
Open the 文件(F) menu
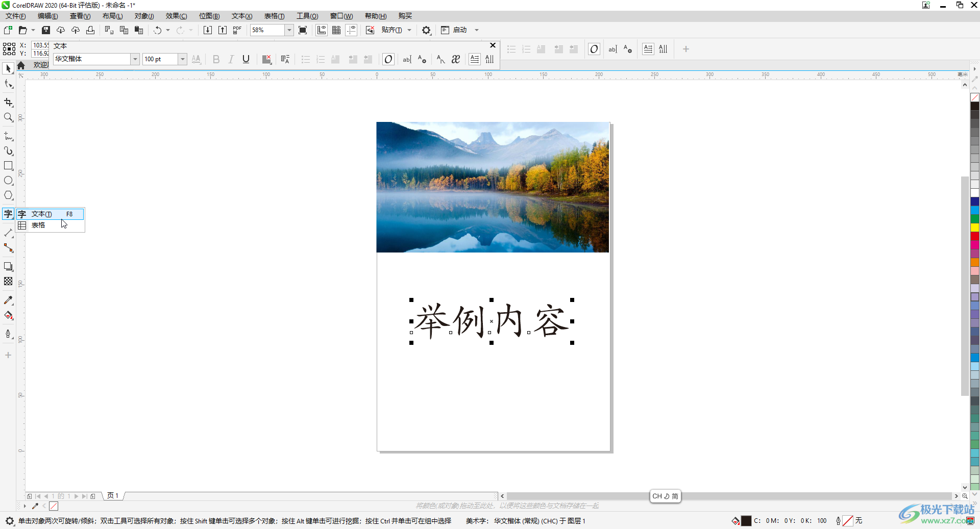[15, 16]
